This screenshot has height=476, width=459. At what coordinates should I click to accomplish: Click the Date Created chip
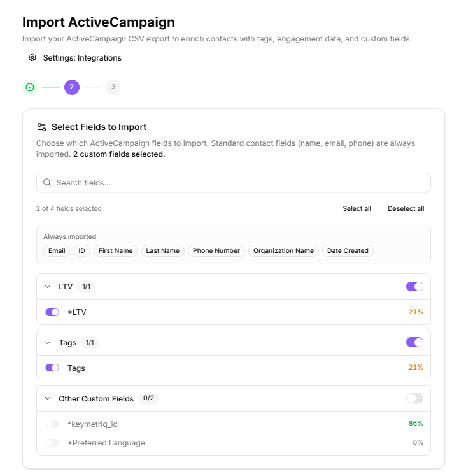[x=348, y=251]
